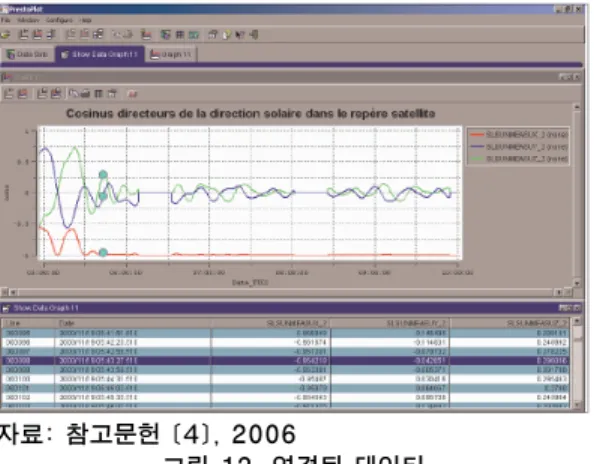Open the Configure menu

tap(59, 20)
